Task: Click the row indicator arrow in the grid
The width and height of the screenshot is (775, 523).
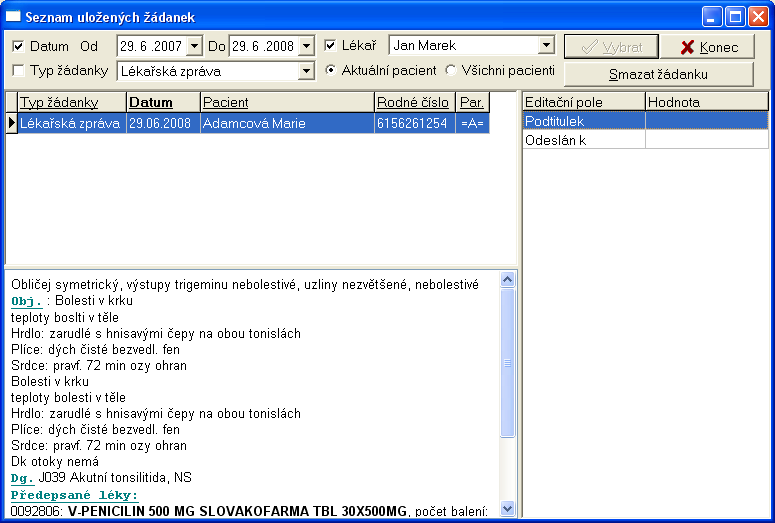Action: tap(11, 123)
